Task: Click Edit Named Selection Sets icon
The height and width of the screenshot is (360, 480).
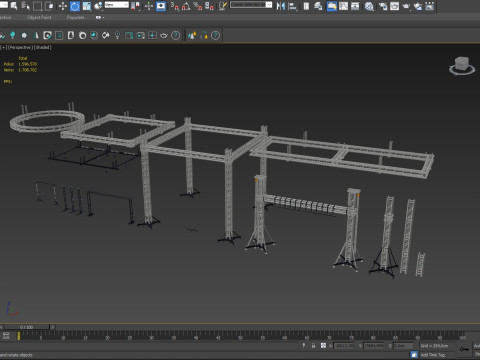Action: [x=223, y=6]
